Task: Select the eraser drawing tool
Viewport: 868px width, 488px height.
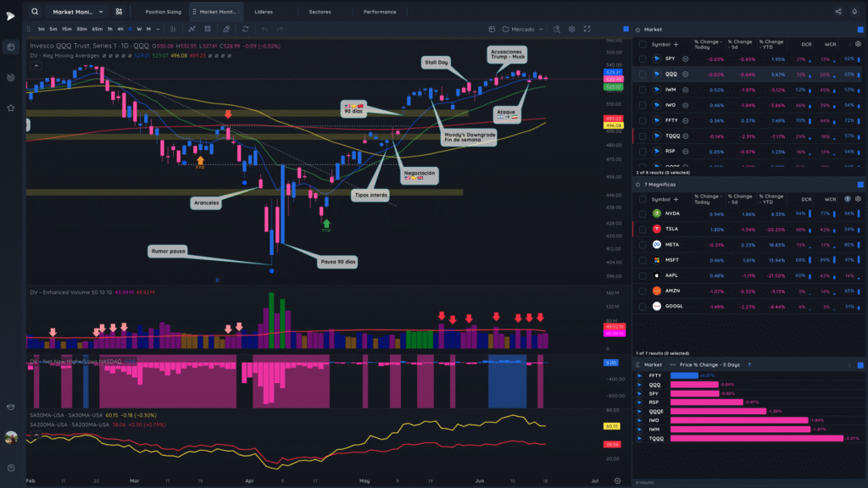Action: [226, 30]
